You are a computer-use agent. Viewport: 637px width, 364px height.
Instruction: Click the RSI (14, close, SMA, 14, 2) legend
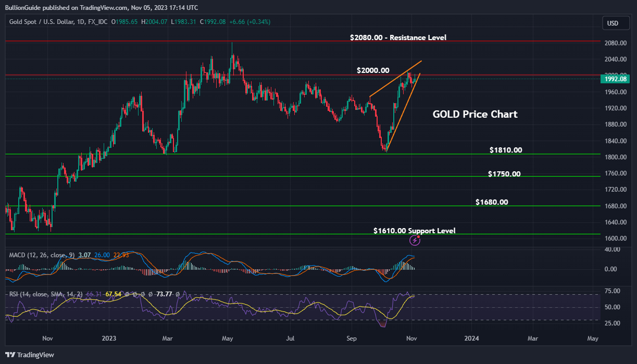click(46, 294)
